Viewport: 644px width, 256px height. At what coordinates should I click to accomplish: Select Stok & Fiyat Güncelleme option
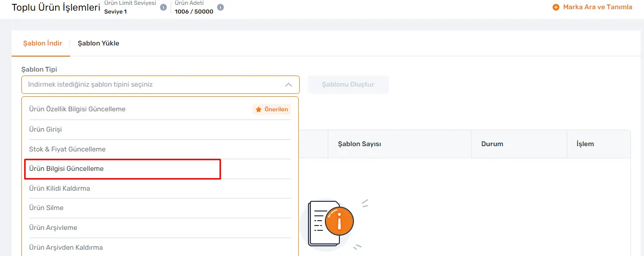160,149
